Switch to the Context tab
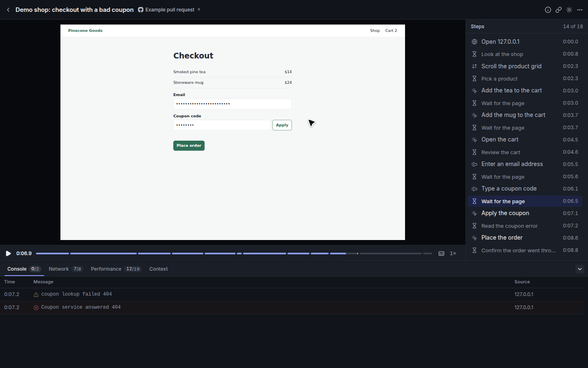 (x=158, y=269)
